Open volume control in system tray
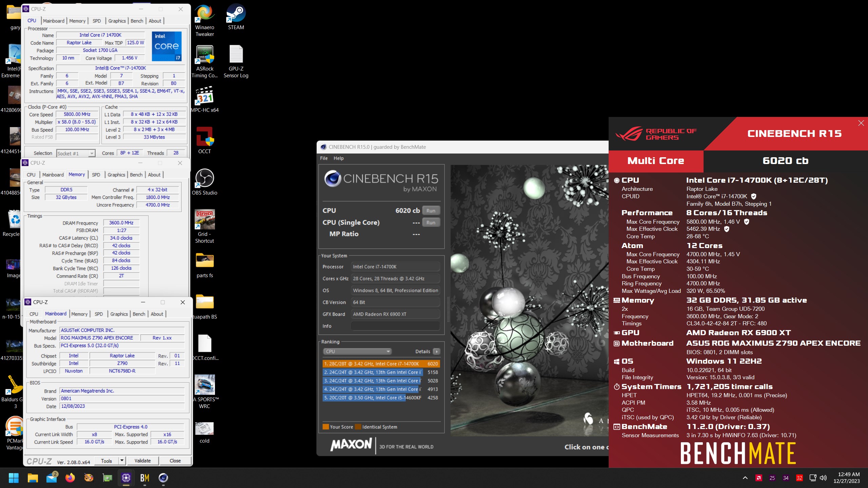Image resolution: width=868 pixels, height=488 pixels. [x=823, y=478]
